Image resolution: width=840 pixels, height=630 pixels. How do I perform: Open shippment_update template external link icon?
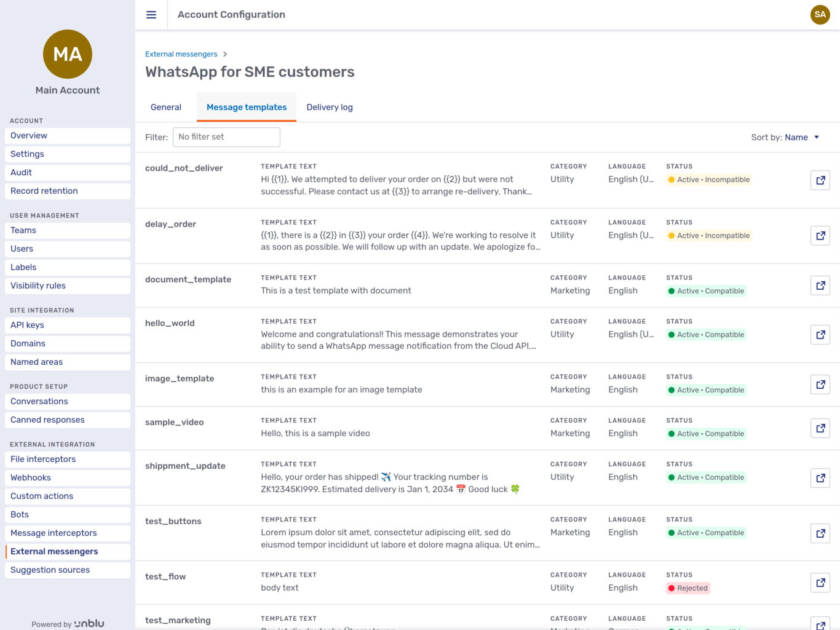coord(820,478)
